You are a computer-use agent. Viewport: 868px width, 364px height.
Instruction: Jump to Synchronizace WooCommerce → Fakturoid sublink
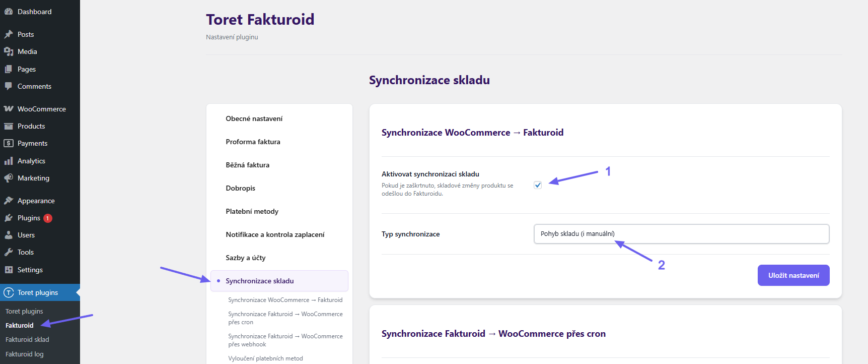coord(285,300)
